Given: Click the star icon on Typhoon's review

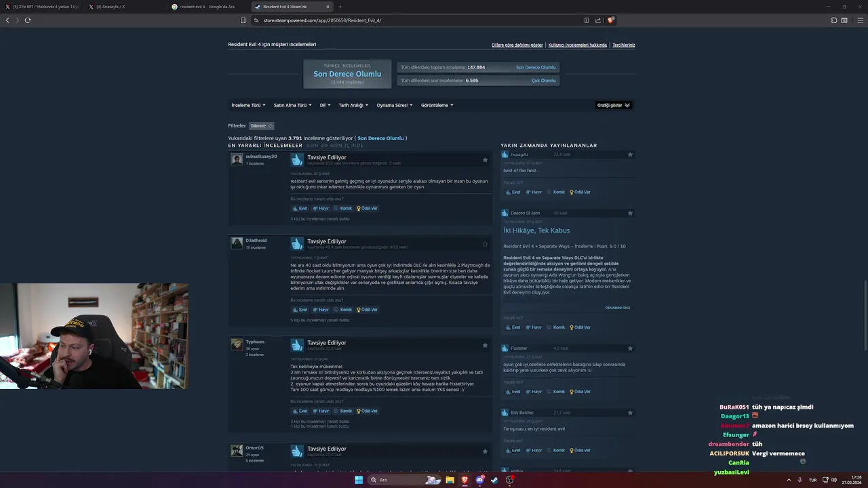Looking at the screenshot, I should coord(485,345).
